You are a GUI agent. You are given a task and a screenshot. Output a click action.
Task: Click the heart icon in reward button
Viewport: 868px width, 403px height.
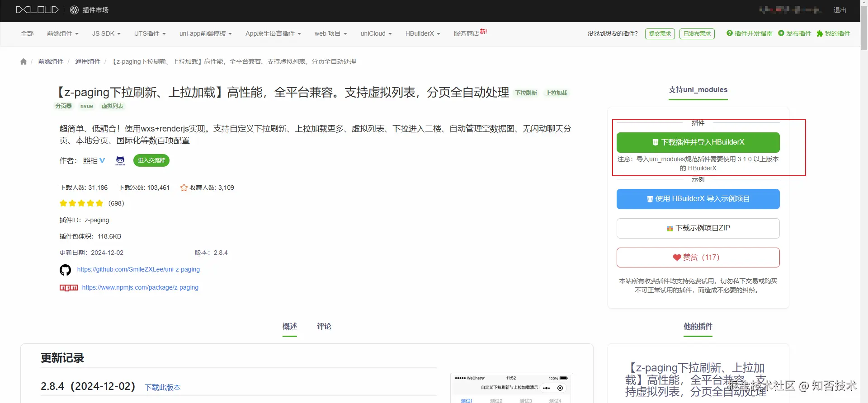[677, 258]
